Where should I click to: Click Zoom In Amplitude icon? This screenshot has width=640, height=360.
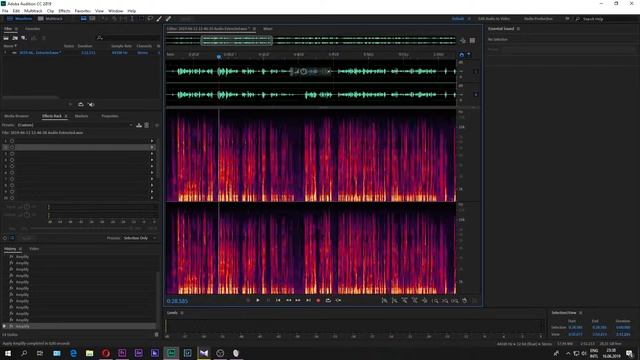(x=384, y=301)
